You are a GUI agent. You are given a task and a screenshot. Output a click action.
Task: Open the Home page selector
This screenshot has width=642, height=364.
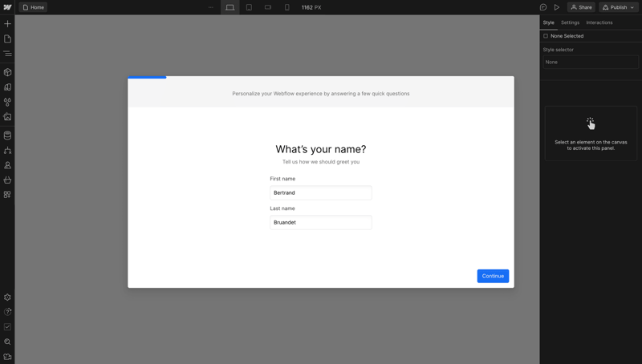pyautogui.click(x=33, y=7)
